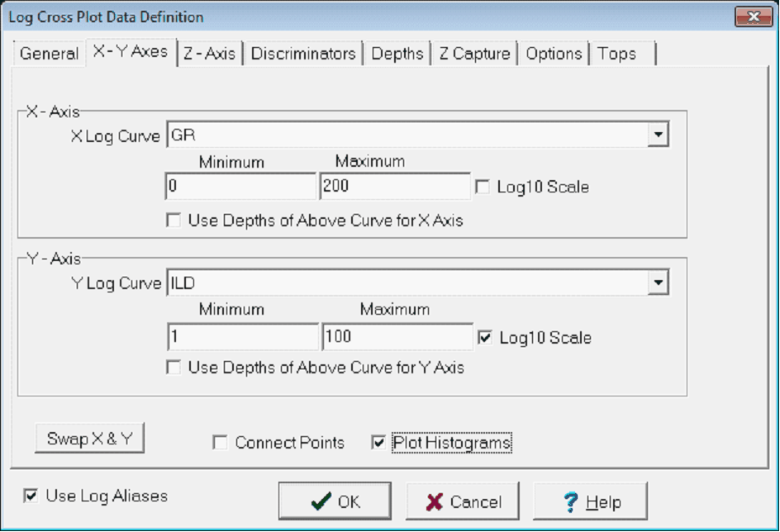Uncheck the Plot Histograms option
Image resolution: width=780 pixels, height=532 pixels.
coord(379,443)
